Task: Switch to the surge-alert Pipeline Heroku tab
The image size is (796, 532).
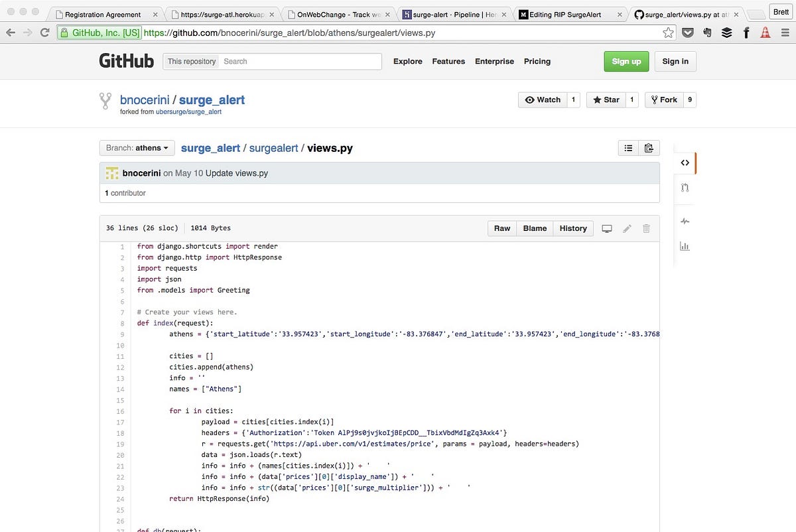Action: 454,14
